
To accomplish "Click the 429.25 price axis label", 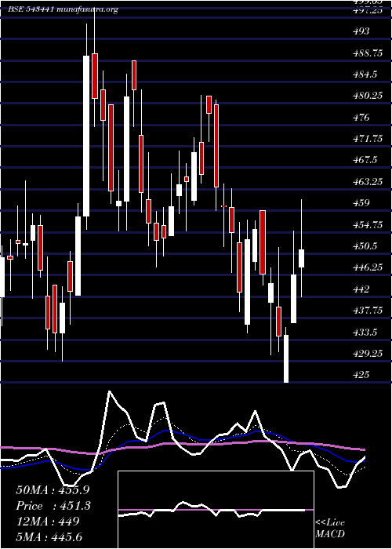I will [x=368, y=354].
